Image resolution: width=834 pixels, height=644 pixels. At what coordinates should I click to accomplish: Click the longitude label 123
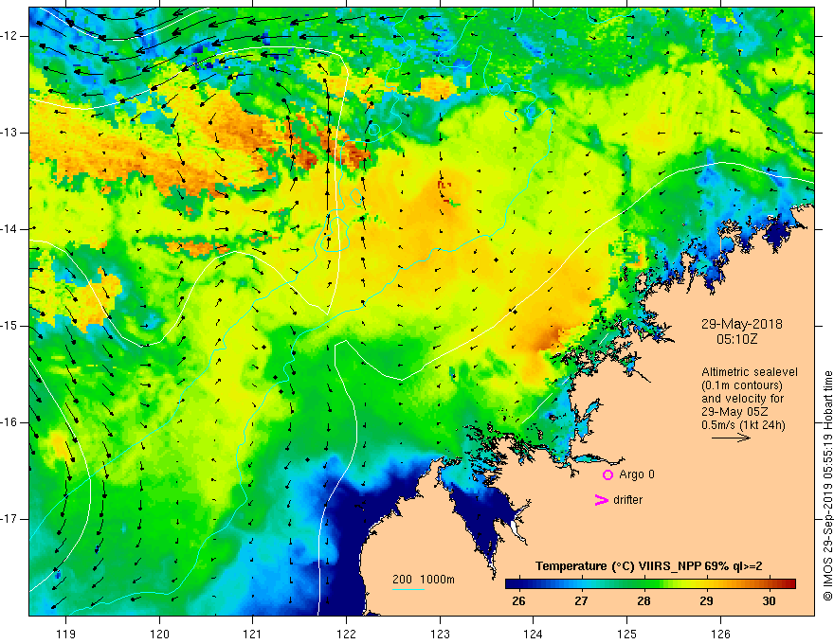pyautogui.click(x=440, y=634)
